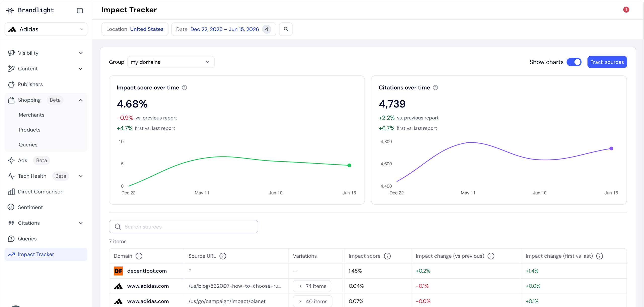This screenshot has height=307, width=644.
Task: Click info icon next to Source URL column
Action: click(x=223, y=256)
